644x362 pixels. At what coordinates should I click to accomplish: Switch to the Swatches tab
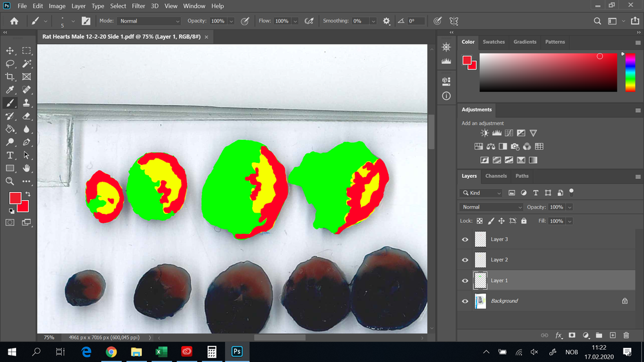point(494,42)
